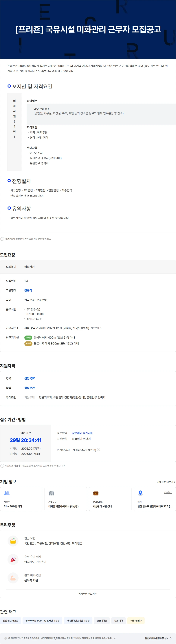Open 잡코리아 즉시지원 apply link

[83, 433]
